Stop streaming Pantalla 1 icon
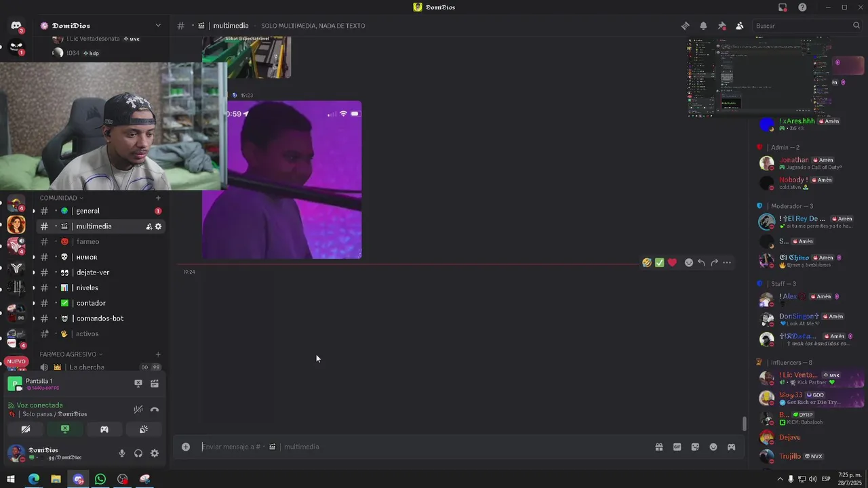 coord(138,384)
